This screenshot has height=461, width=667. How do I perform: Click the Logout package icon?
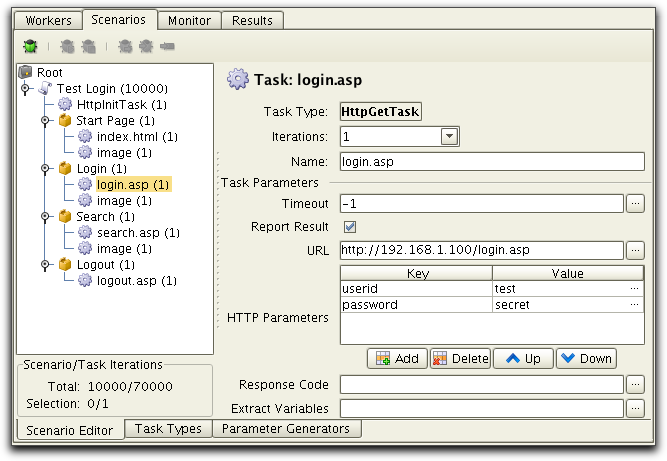(65, 265)
